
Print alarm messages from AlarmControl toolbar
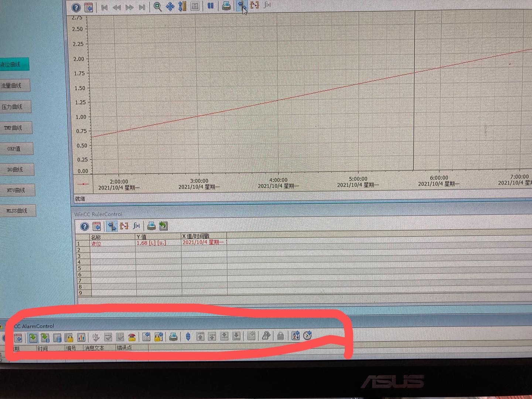(x=173, y=337)
